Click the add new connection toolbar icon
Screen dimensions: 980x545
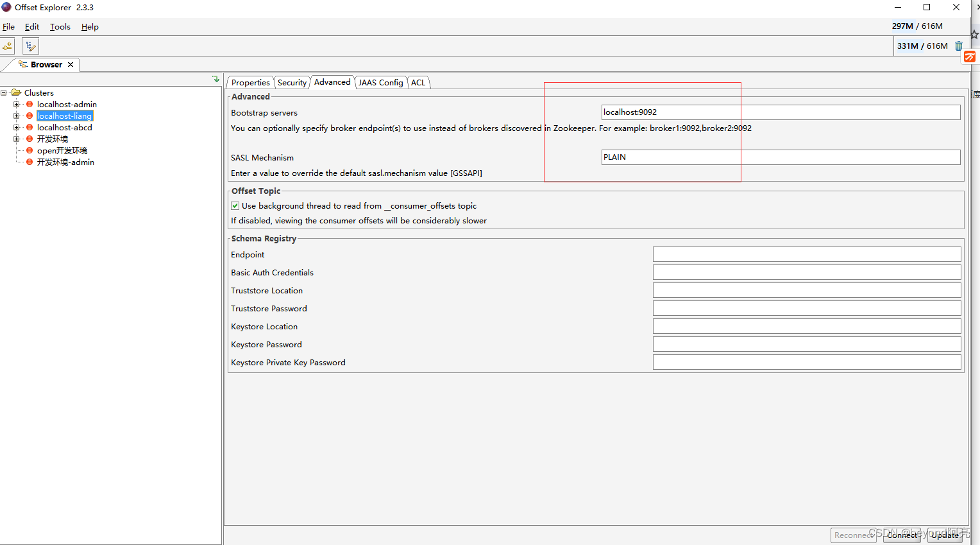(7, 46)
